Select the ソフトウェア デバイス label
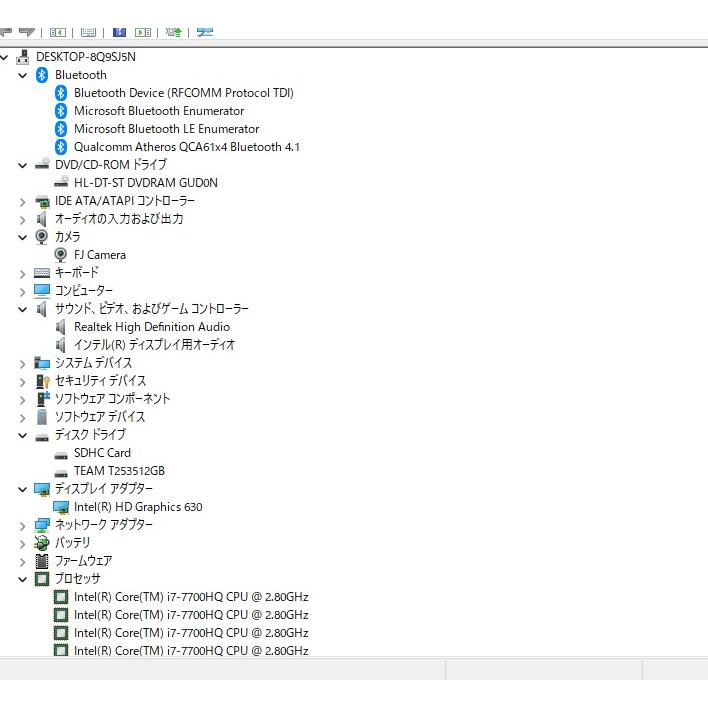Screen dimensions: 708x708 pyautogui.click(x=100, y=417)
